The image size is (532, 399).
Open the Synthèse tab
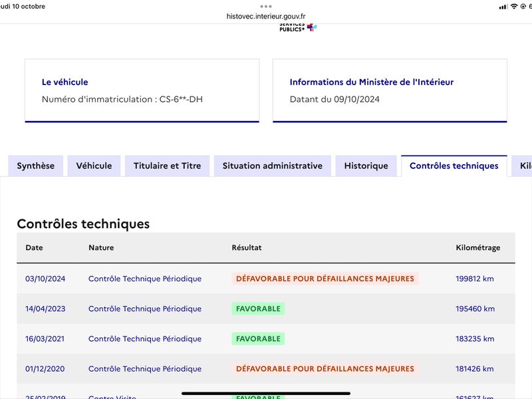pos(36,166)
